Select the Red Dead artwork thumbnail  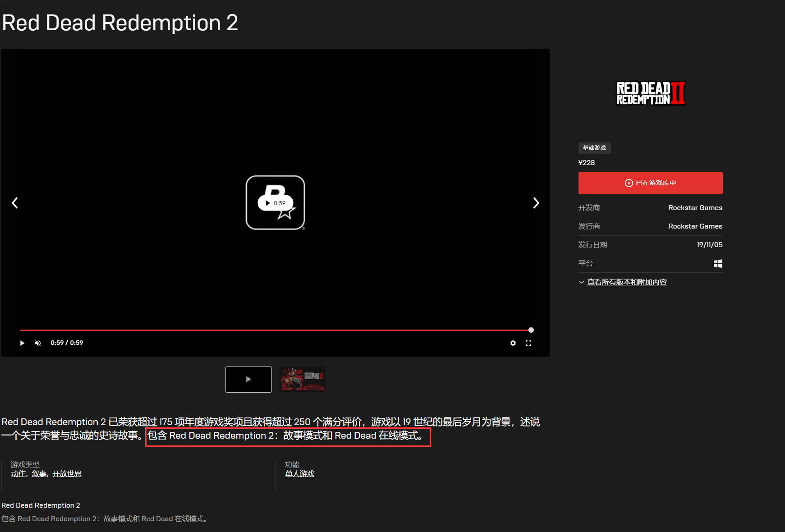pos(302,379)
